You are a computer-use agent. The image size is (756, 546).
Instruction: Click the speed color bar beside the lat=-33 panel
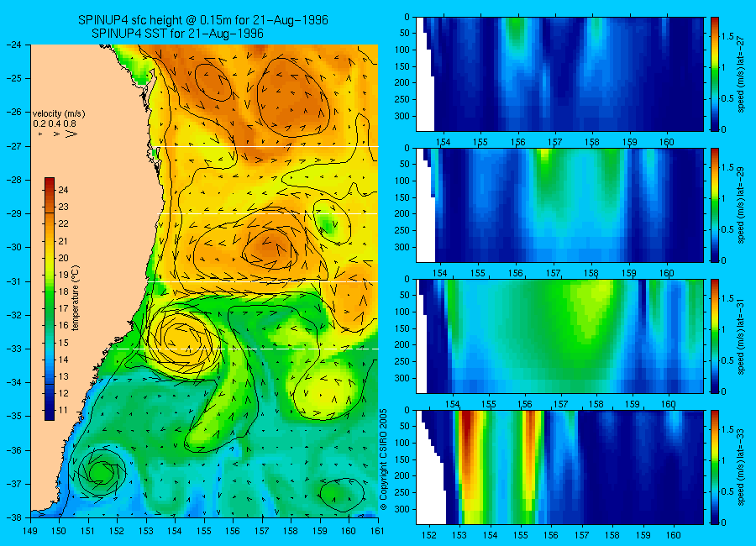pos(714,467)
